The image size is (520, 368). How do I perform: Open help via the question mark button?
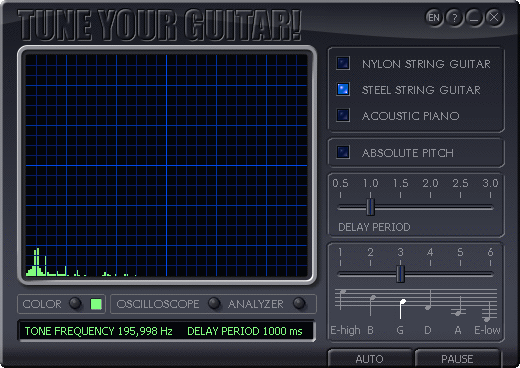454,17
